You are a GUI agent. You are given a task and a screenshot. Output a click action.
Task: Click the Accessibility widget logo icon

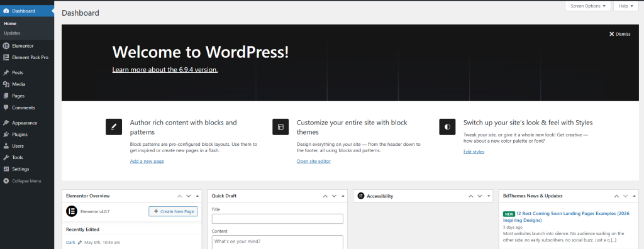pyautogui.click(x=361, y=196)
